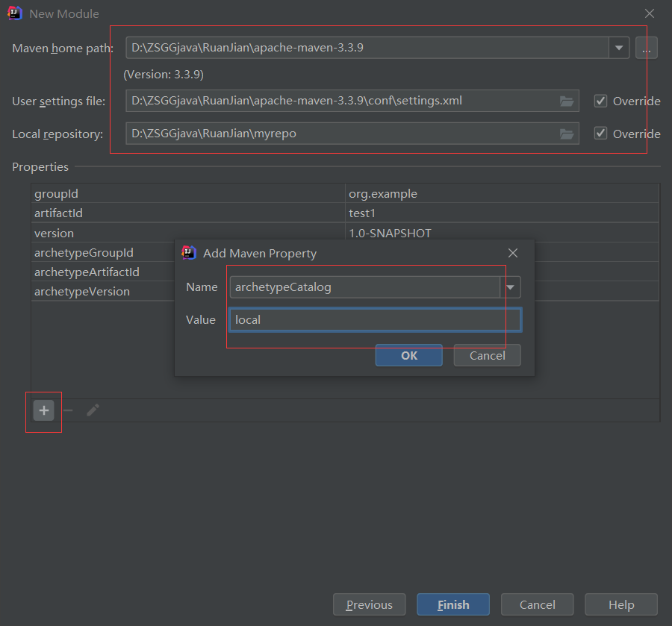This screenshot has height=626, width=672.
Task: Select the groupId property row
Action: point(345,193)
